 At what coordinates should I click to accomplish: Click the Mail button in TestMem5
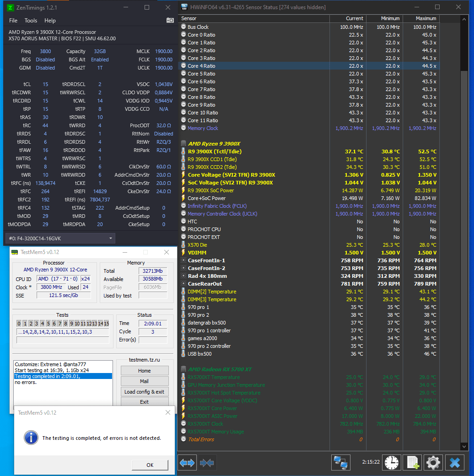(145, 381)
